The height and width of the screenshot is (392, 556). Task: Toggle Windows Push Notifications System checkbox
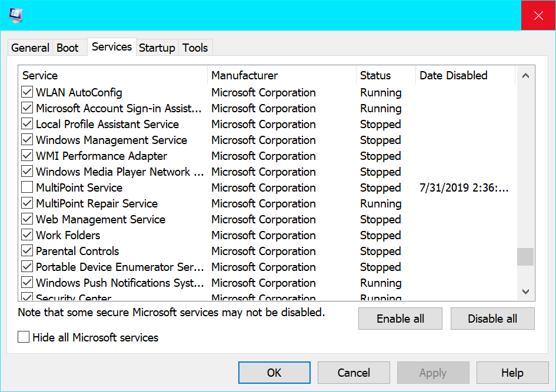pos(27,283)
